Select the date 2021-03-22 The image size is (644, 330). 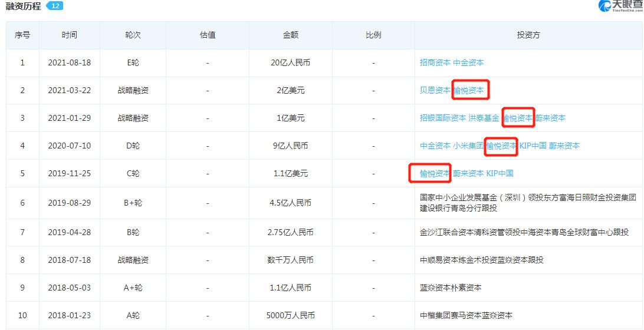click(x=70, y=90)
